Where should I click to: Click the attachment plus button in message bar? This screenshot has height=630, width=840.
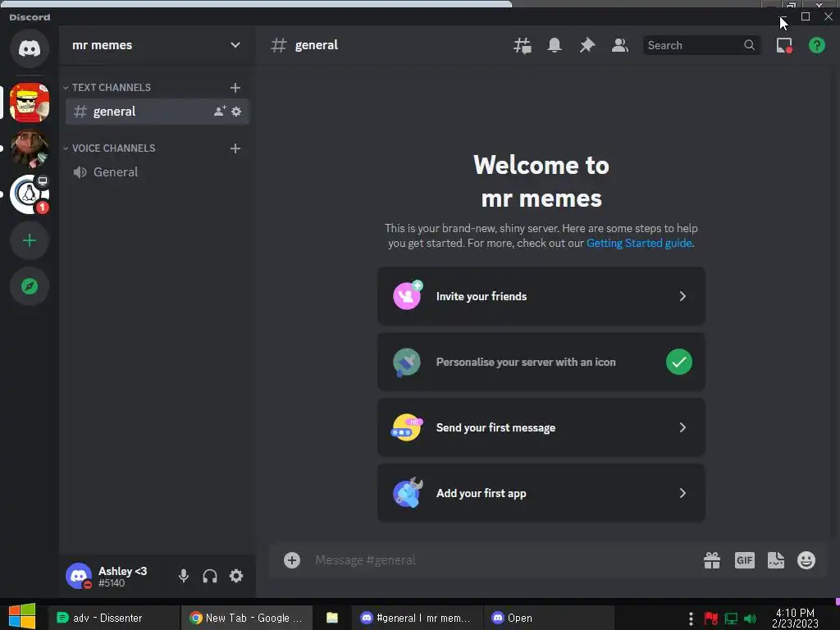(292, 560)
